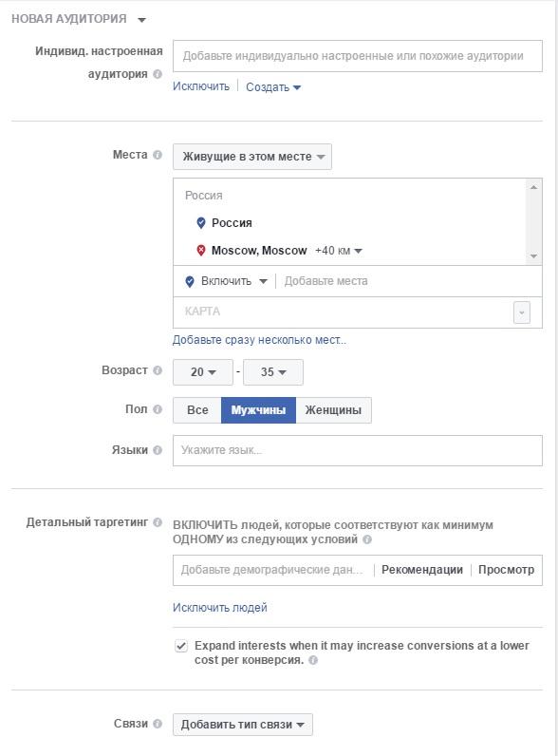Open the Живущие в этом месте dropdown
This screenshot has width=558, height=756.
252,157
